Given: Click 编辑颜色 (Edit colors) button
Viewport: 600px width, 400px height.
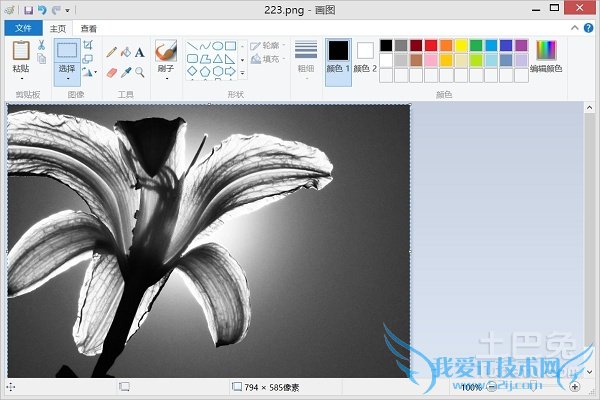Looking at the screenshot, I should [x=546, y=56].
